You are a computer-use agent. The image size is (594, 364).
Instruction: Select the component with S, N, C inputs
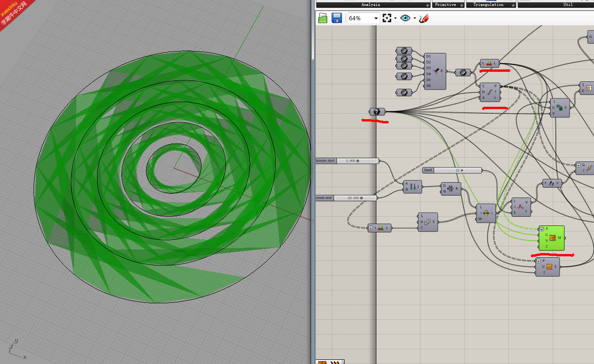pyautogui.click(x=428, y=222)
